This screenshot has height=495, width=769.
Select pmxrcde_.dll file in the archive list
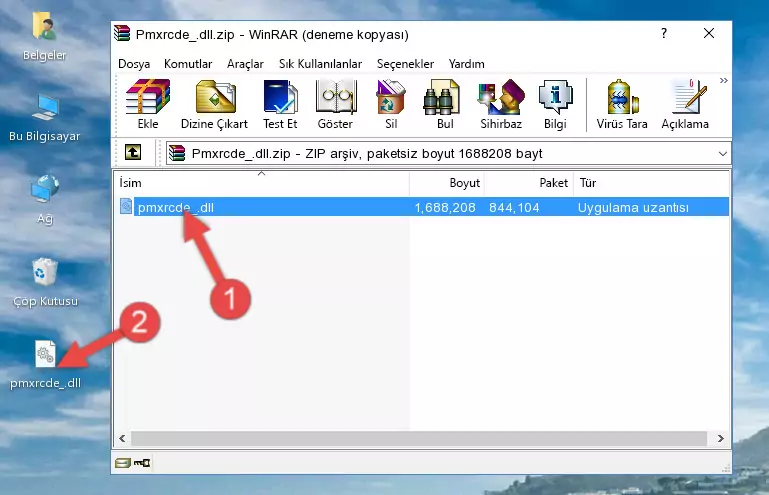pyautogui.click(x=176, y=208)
